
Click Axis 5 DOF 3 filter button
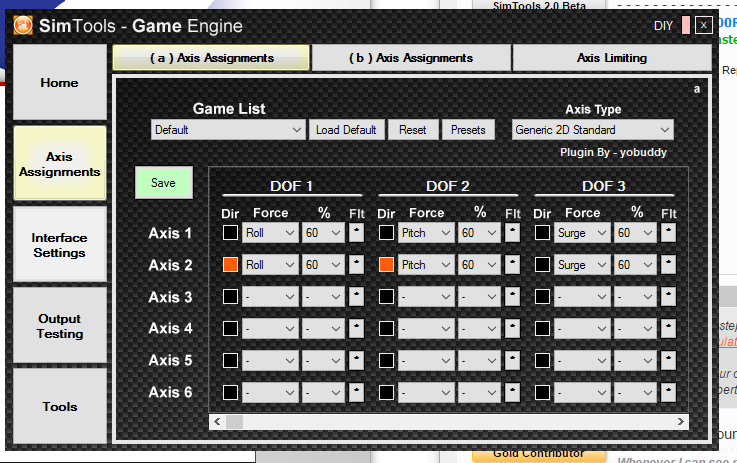[x=668, y=361]
